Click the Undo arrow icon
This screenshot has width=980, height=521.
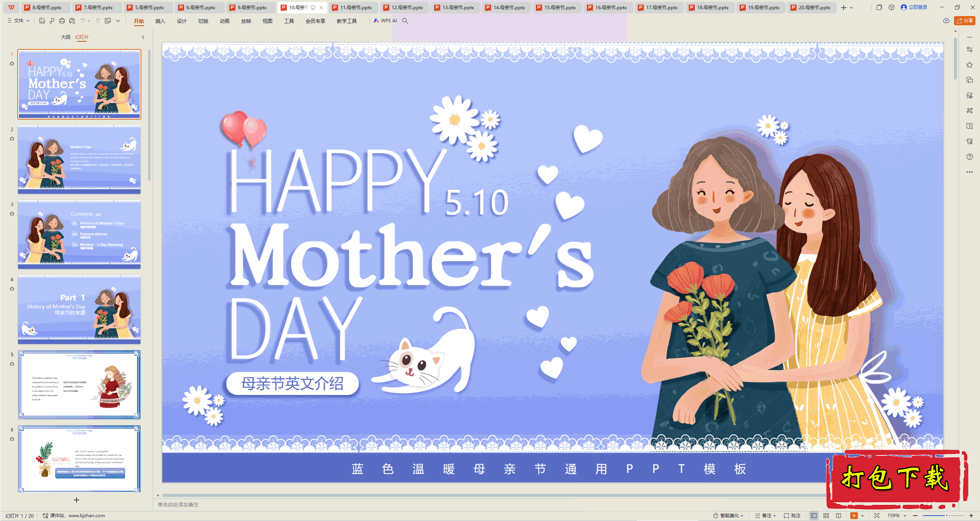coord(82,21)
